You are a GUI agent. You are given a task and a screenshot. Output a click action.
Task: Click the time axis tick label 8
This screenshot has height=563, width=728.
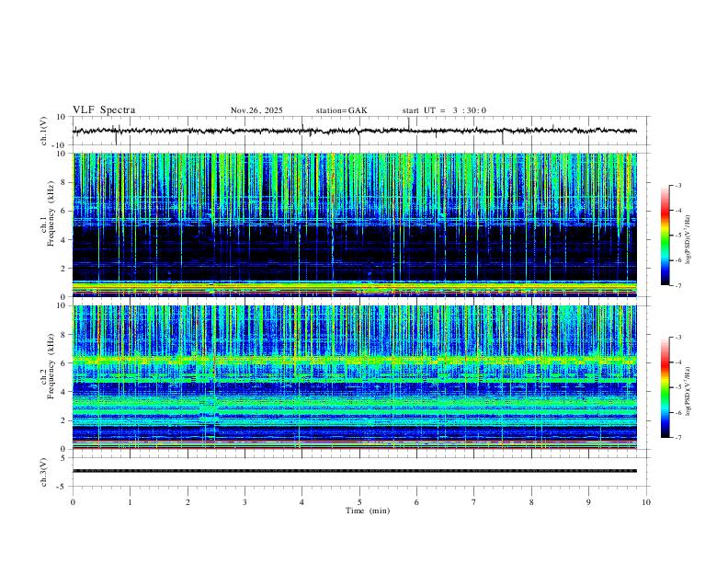pyautogui.click(x=531, y=502)
